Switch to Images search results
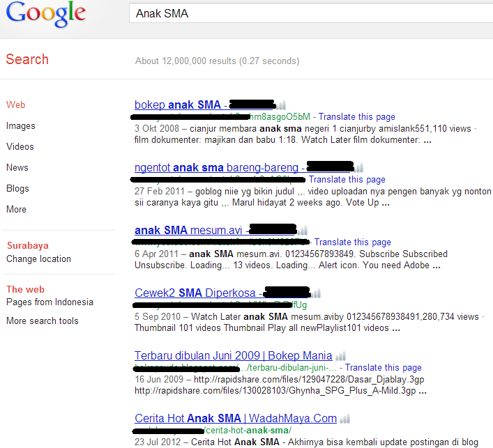493x448 pixels. [x=21, y=125]
